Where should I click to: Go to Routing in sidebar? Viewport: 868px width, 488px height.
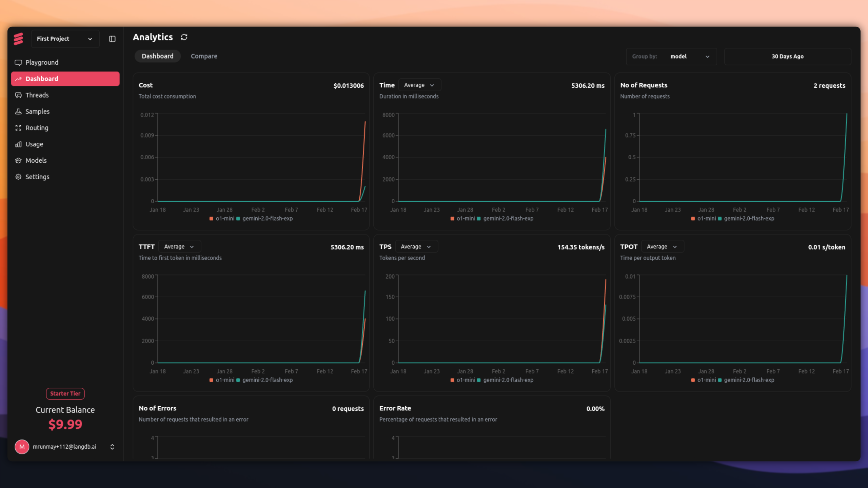(x=37, y=128)
